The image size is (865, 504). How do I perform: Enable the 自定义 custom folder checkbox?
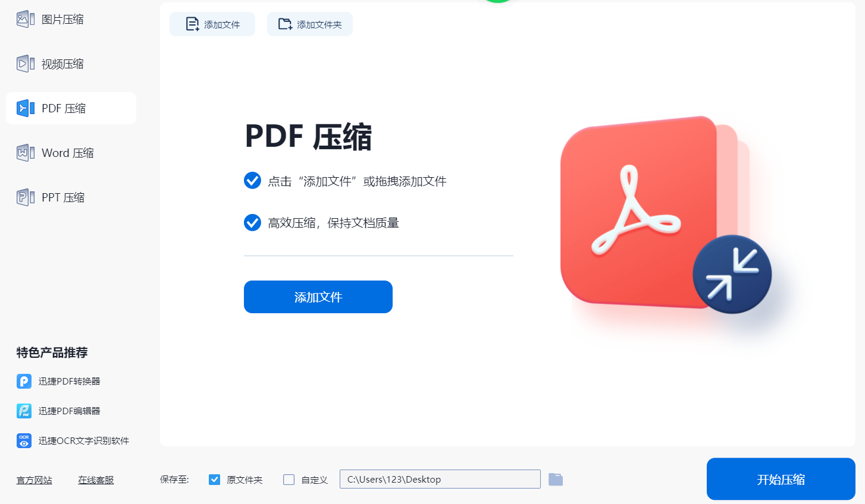pyautogui.click(x=289, y=480)
